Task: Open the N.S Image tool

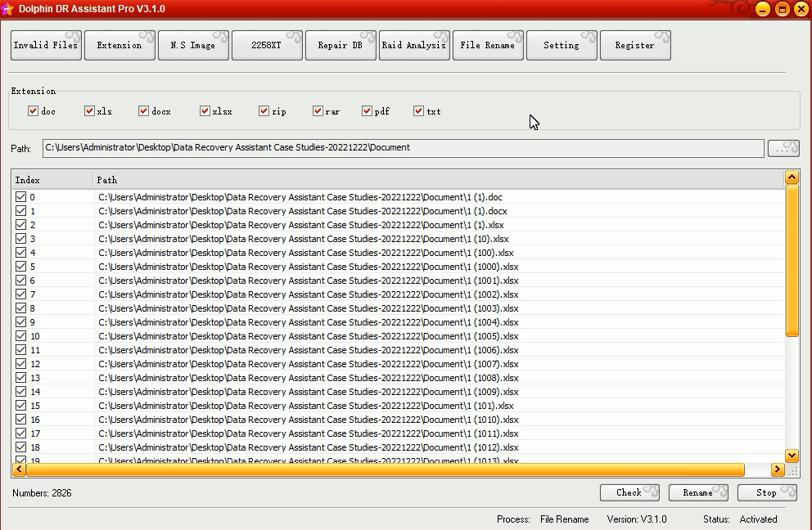Action: click(x=193, y=46)
